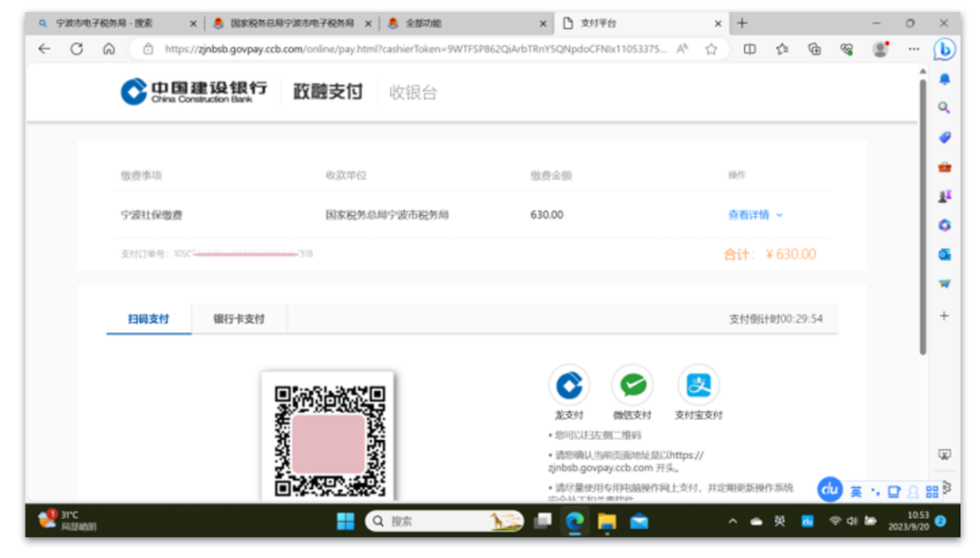The height and width of the screenshot is (558, 980).
Task: Open Outlook from Edge sidebar
Action: 945,254
